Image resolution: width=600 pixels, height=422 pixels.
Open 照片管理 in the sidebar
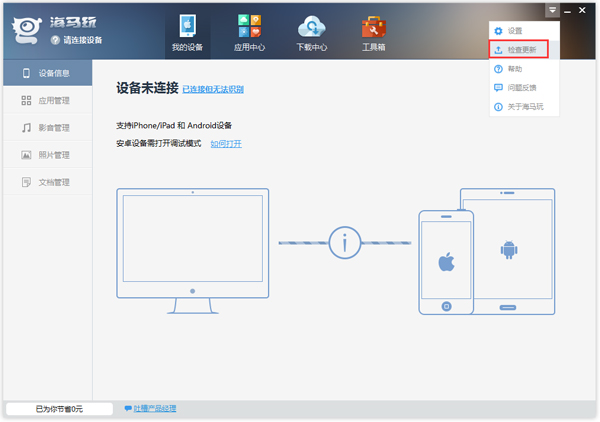(47, 155)
